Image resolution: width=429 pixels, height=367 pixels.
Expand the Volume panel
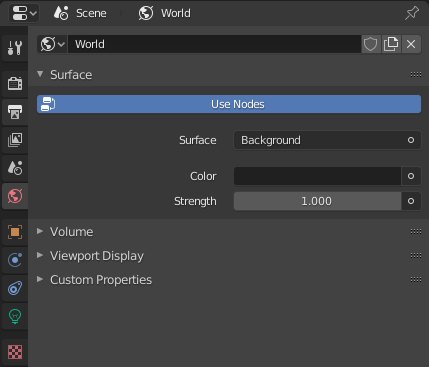71,232
